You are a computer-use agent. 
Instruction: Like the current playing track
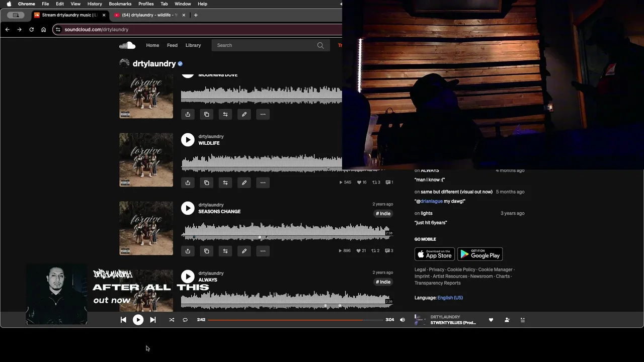pos(491,320)
